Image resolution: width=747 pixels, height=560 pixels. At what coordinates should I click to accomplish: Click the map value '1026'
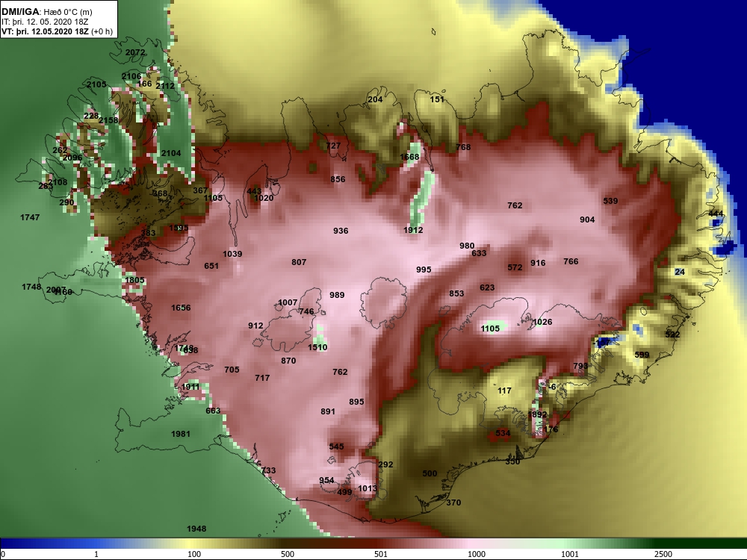pos(542,322)
